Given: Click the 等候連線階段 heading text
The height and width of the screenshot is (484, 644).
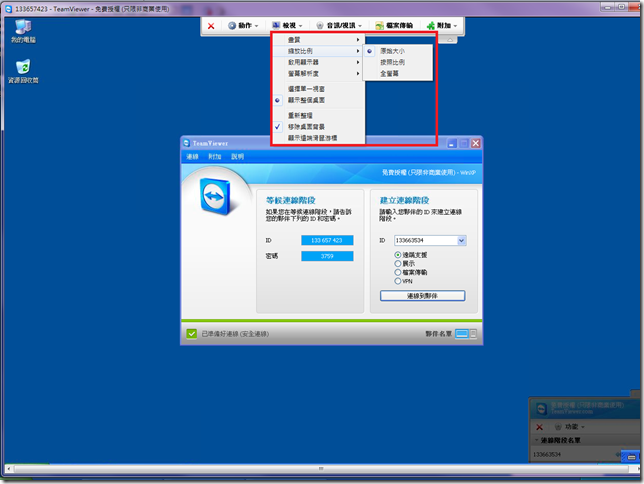Looking at the screenshot, I should click(290, 200).
